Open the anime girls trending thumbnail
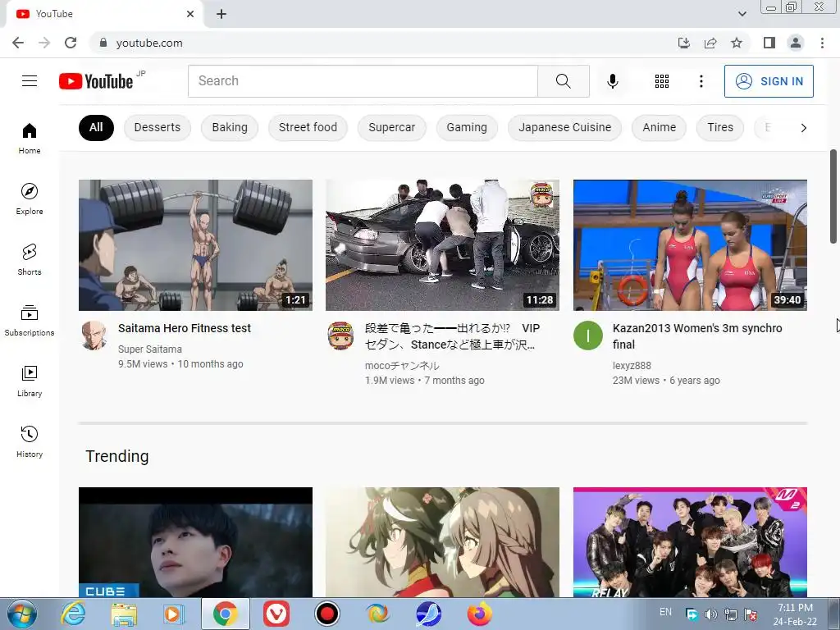 [442, 542]
